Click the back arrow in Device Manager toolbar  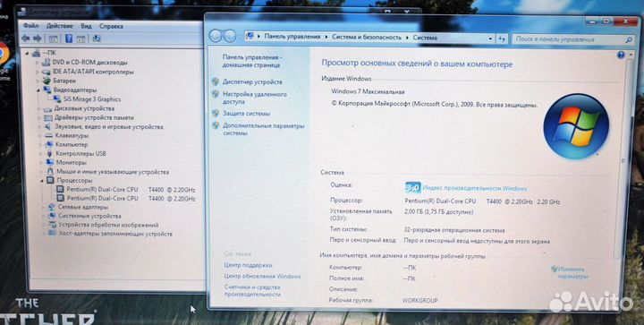tap(26, 38)
